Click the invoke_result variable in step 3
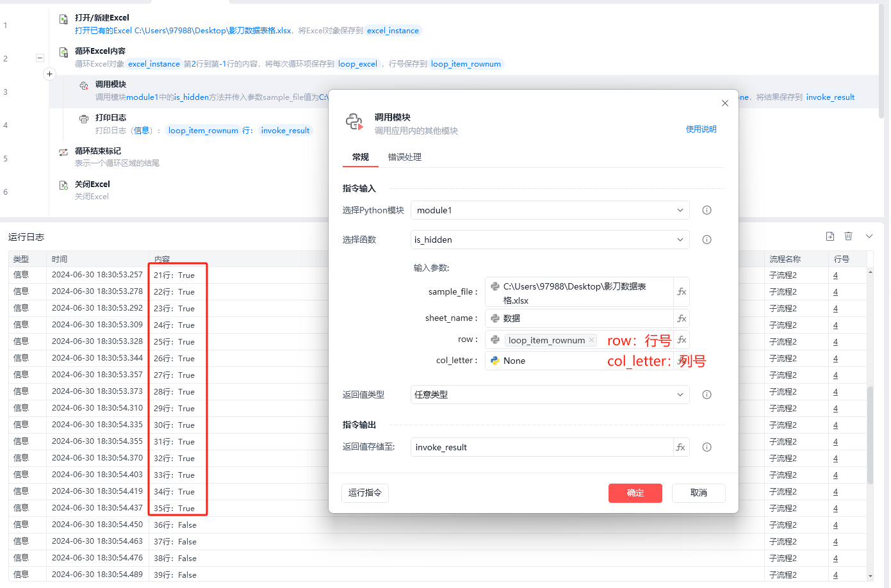The height and width of the screenshot is (588, 891). coord(830,97)
